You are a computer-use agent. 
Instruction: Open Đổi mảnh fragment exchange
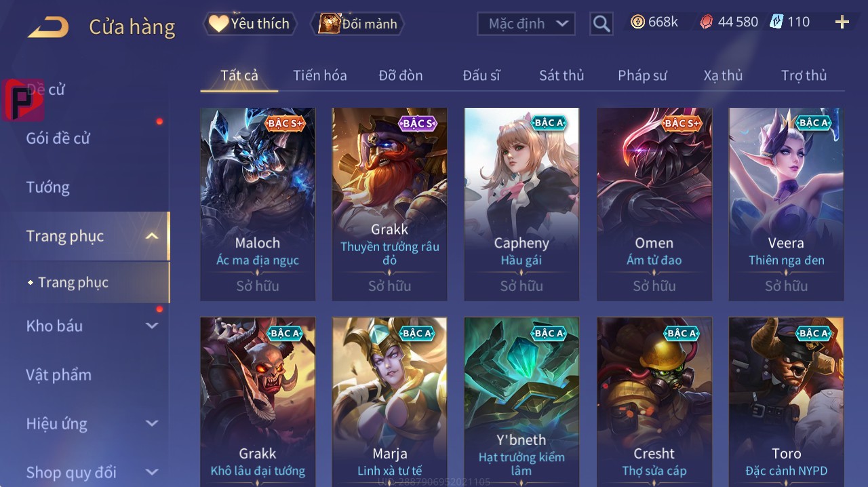pyautogui.click(x=357, y=24)
